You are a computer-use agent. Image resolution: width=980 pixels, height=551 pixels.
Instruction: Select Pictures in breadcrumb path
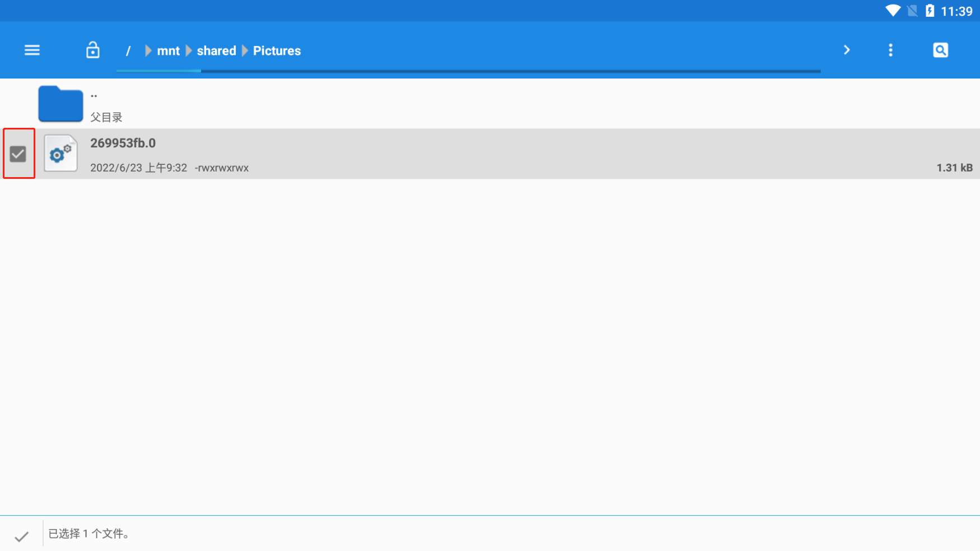277,51
